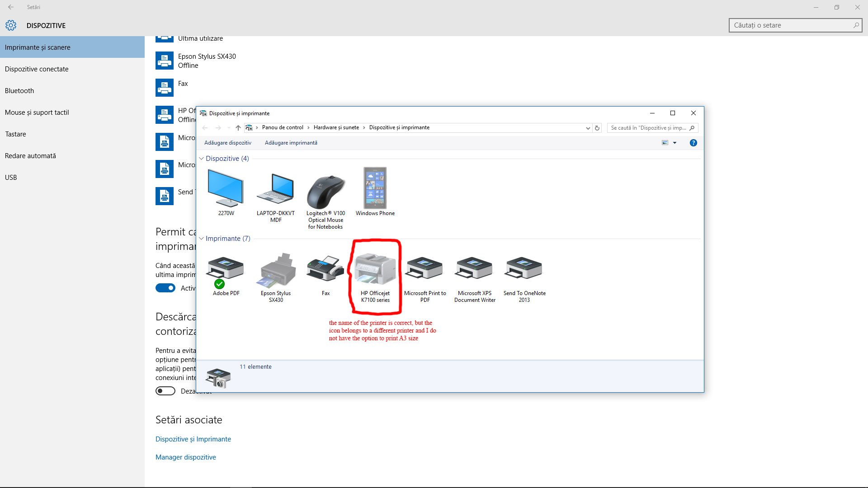Expand the Hardware și sunete breadcrumb chevron
The height and width of the screenshot is (488, 868).
(364, 128)
